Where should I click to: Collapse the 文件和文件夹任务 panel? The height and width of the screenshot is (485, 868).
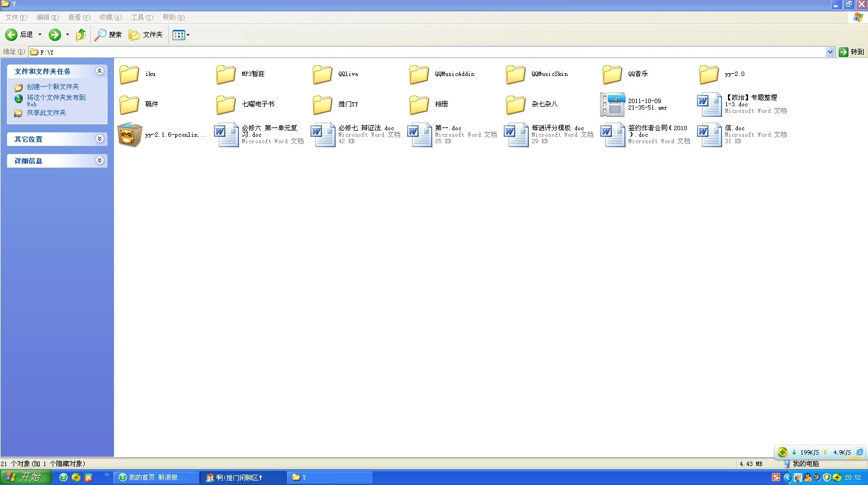(x=99, y=71)
